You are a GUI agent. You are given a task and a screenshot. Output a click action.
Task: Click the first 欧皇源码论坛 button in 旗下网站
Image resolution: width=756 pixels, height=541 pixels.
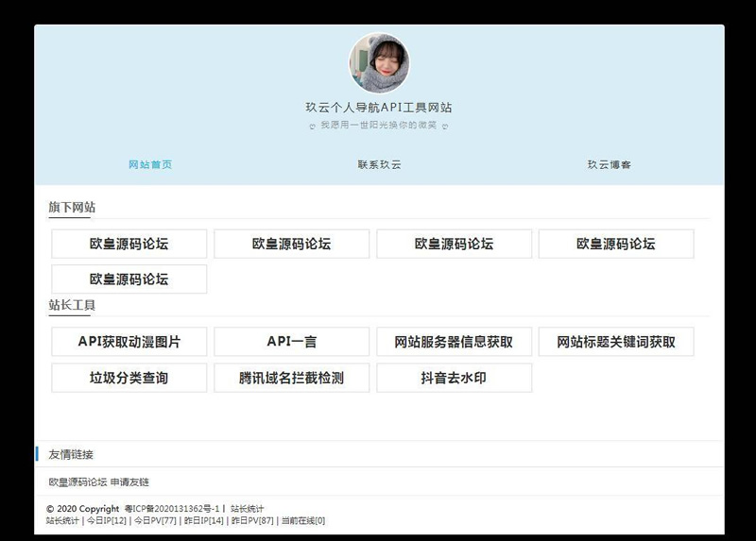(x=129, y=244)
